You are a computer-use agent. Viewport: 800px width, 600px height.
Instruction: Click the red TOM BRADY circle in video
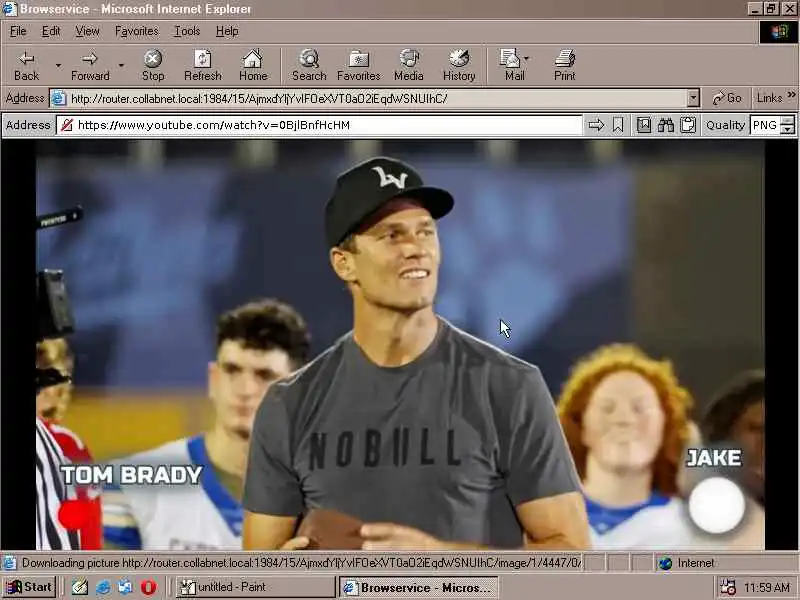75,514
